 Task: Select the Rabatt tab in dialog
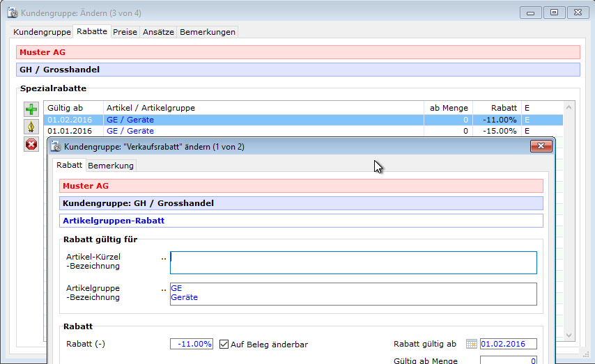click(70, 165)
